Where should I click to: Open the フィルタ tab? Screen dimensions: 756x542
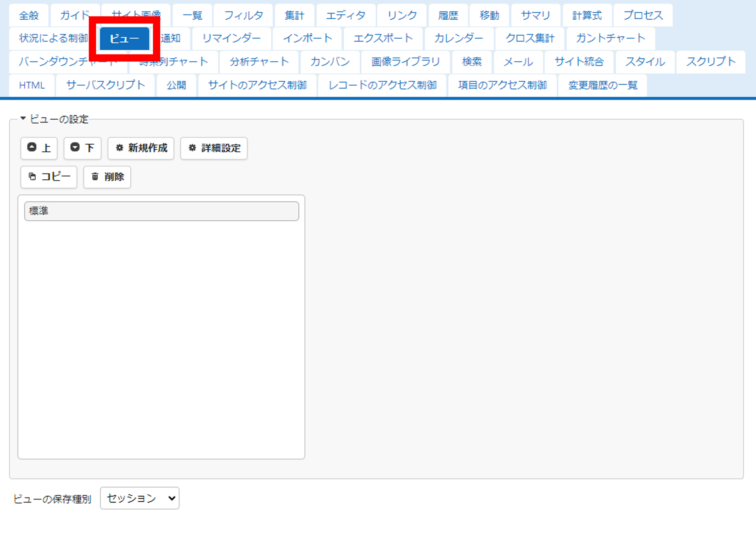tap(243, 15)
